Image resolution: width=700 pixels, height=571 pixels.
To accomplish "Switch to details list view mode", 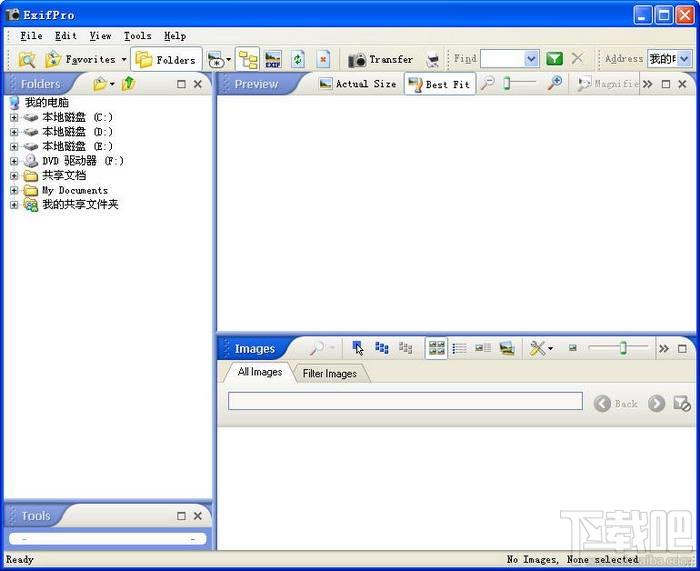I will [459, 348].
